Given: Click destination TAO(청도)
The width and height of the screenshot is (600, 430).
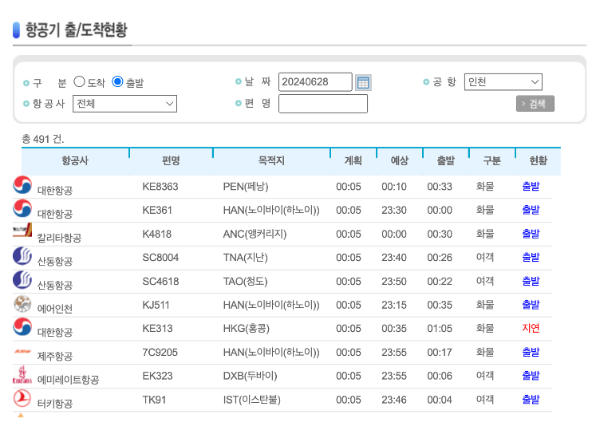Looking at the screenshot, I should pos(245,282).
